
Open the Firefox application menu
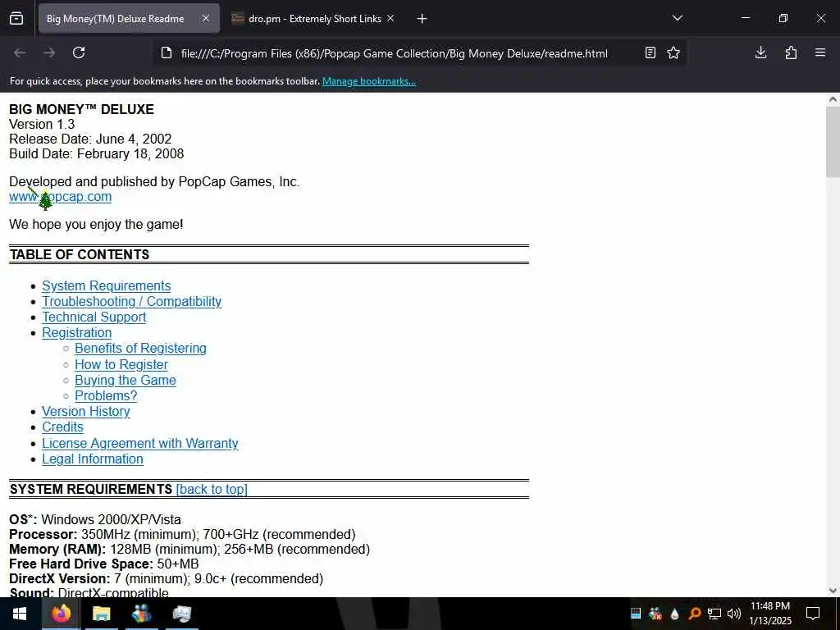(x=820, y=53)
